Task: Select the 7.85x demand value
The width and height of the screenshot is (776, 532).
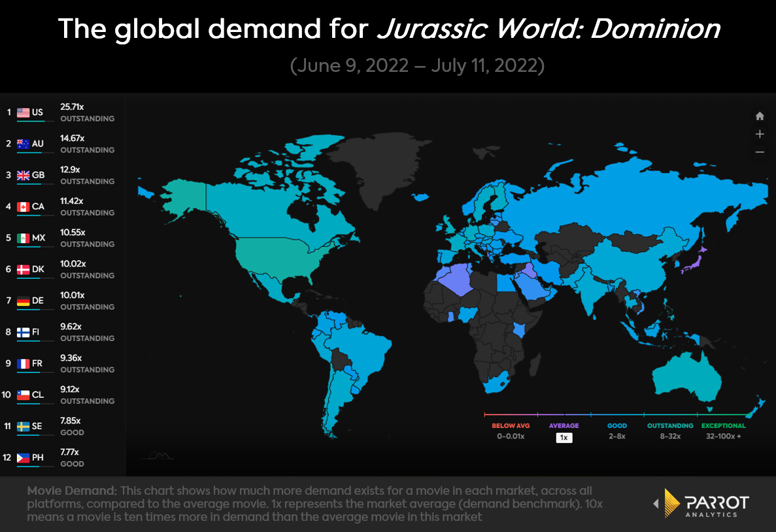Action: coord(70,421)
